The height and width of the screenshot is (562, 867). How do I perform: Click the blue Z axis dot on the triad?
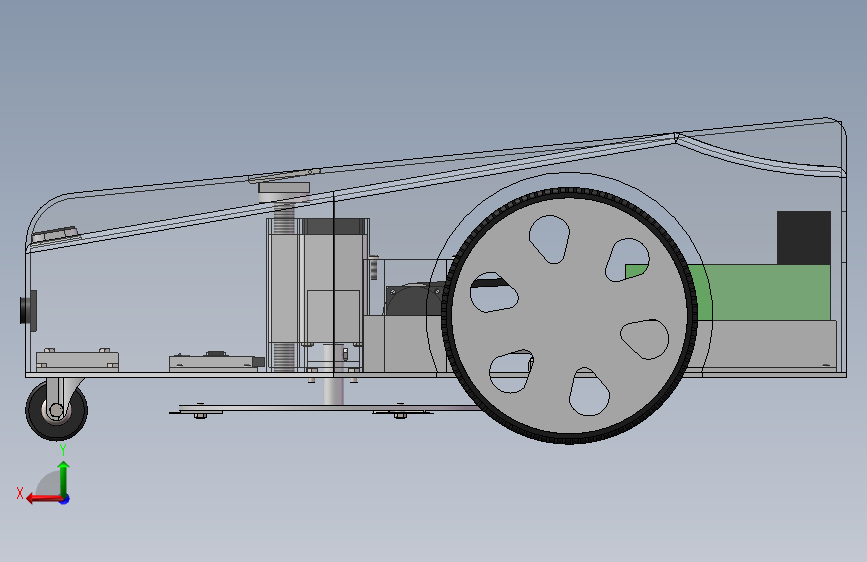coord(65,499)
